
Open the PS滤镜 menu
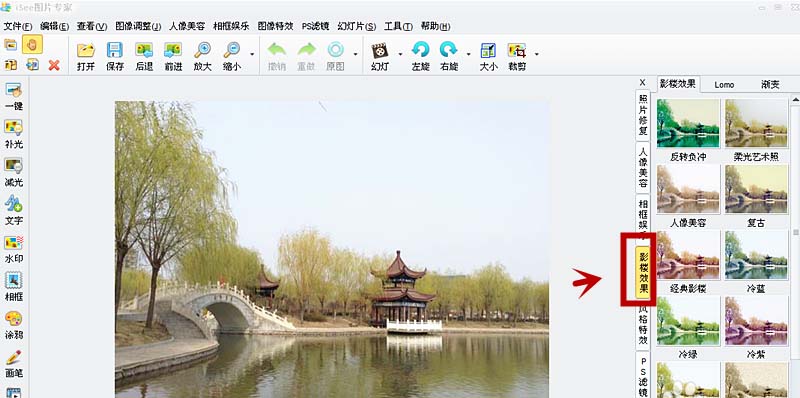coord(315,26)
